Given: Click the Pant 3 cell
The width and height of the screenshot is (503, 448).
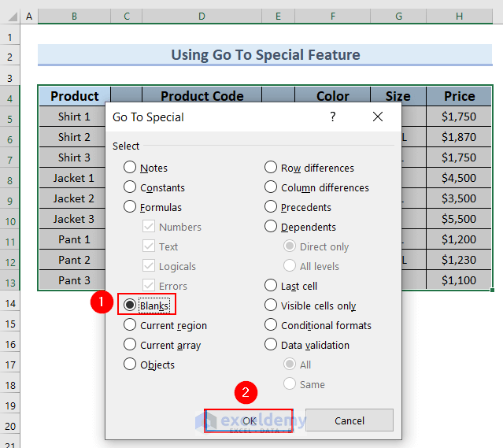Looking at the screenshot, I should point(74,280).
